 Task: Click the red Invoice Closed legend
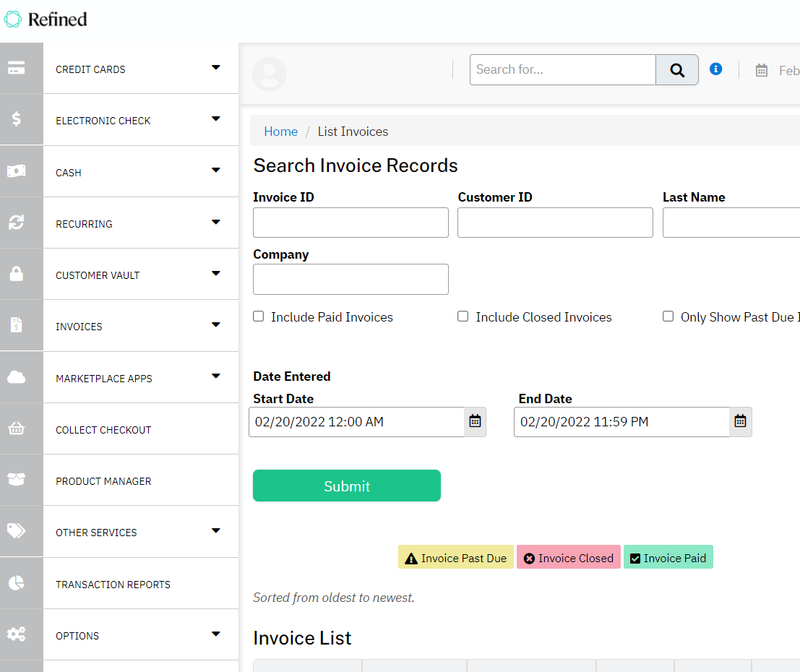568,557
